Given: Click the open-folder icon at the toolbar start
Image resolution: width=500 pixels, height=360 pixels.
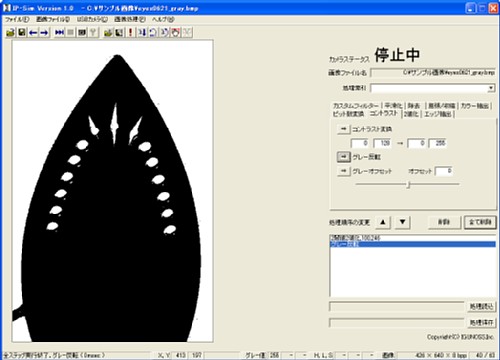Looking at the screenshot, I should (x=11, y=32).
